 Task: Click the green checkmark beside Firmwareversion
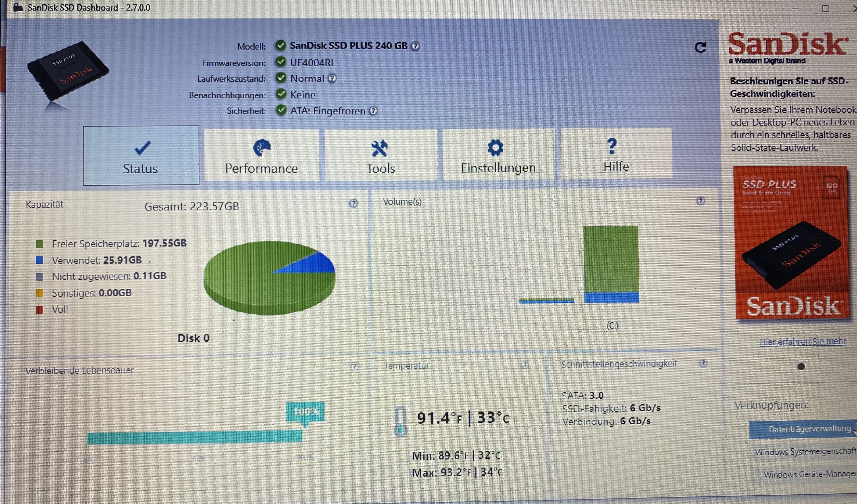click(281, 62)
